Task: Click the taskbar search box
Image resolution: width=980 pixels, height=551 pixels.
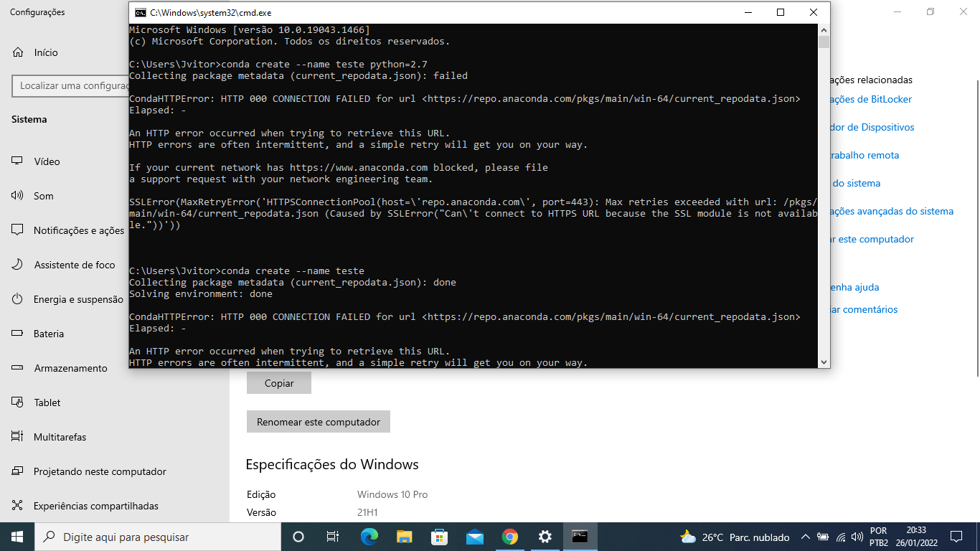Action: tap(158, 537)
